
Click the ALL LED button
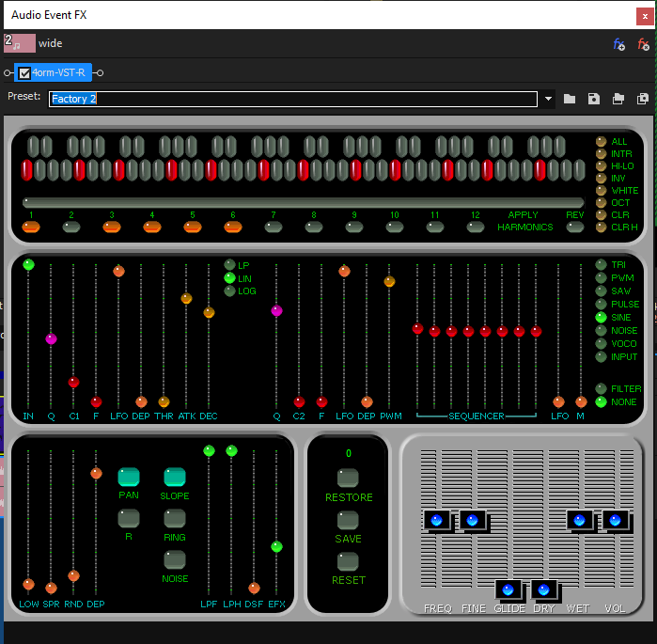coord(602,141)
